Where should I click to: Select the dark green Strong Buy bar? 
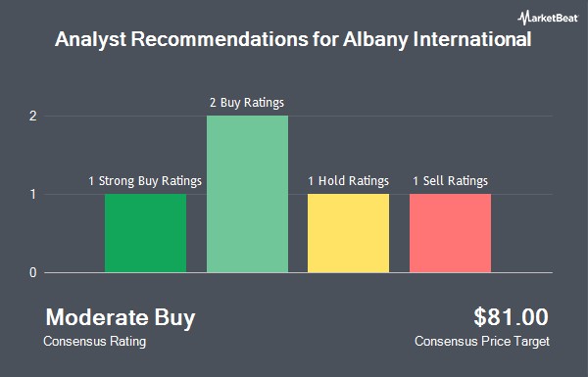(x=145, y=233)
